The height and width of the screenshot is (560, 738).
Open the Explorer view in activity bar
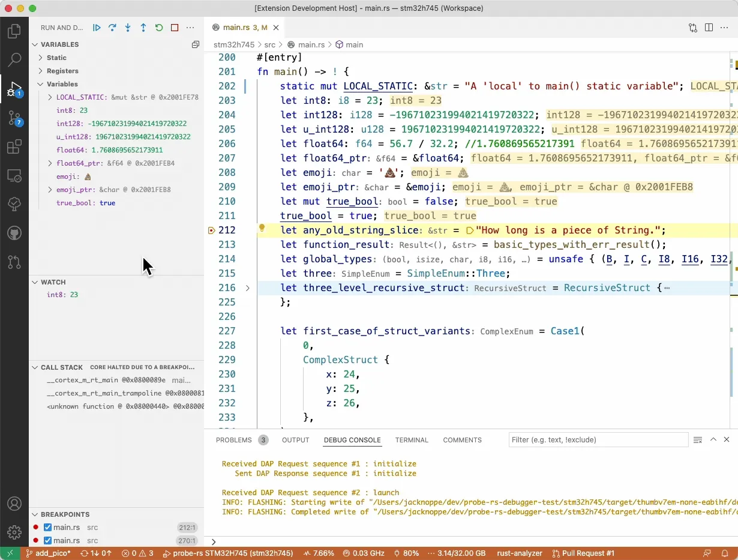[14, 31]
